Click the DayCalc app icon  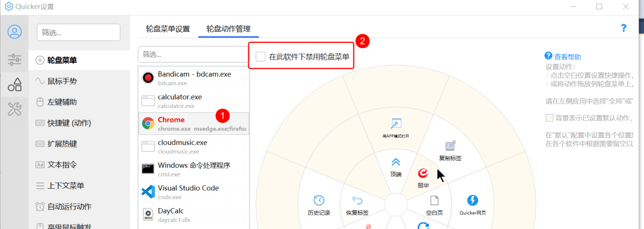[148, 215]
